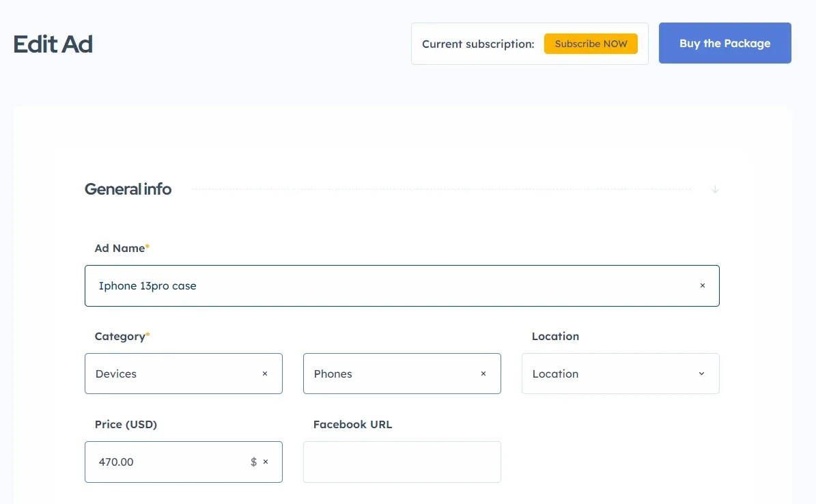Clear the Ad Name field text

pos(702,285)
